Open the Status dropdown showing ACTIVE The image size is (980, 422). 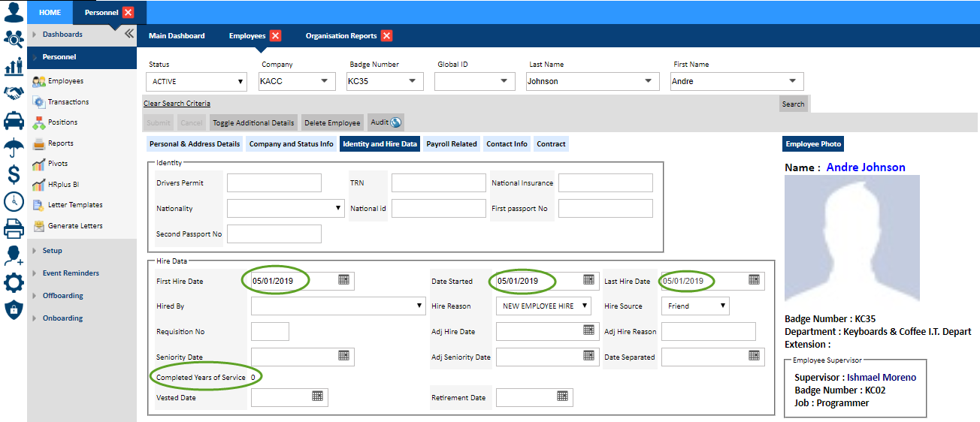(x=196, y=81)
